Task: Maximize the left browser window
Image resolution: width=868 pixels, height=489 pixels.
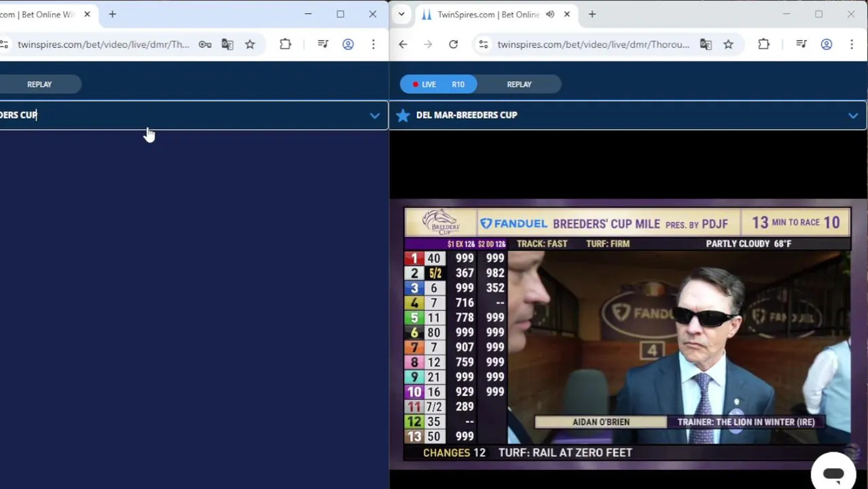Action: 340,14
